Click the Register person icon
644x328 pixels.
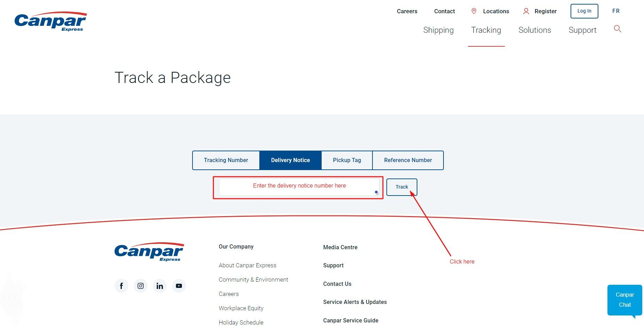[526, 11]
